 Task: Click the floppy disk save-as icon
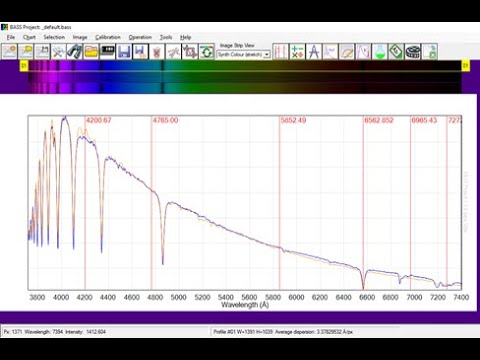[x=140, y=52]
